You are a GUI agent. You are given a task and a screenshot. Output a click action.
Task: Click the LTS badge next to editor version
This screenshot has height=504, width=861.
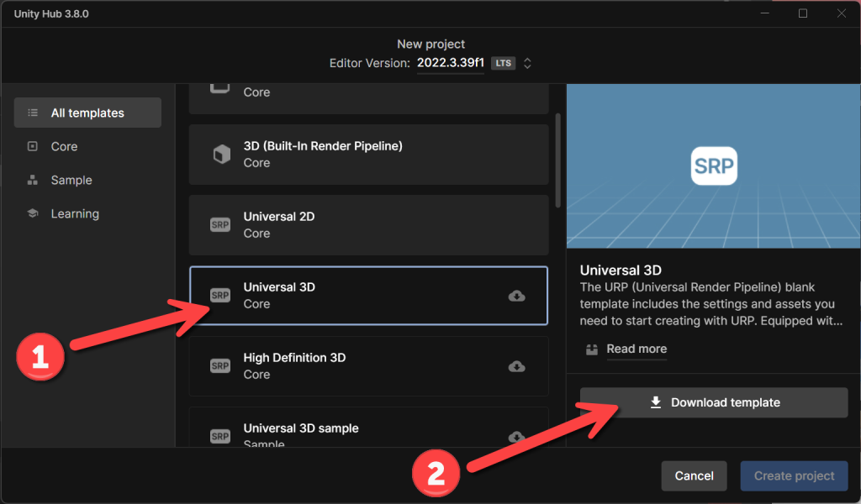pos(503,63)
